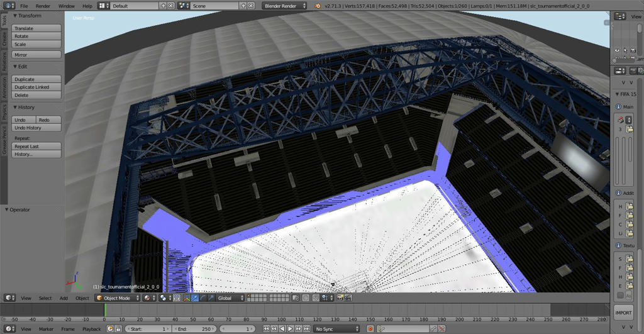Collapse the History panel
This screenshot has width=644, height=334.
(15, 107)
